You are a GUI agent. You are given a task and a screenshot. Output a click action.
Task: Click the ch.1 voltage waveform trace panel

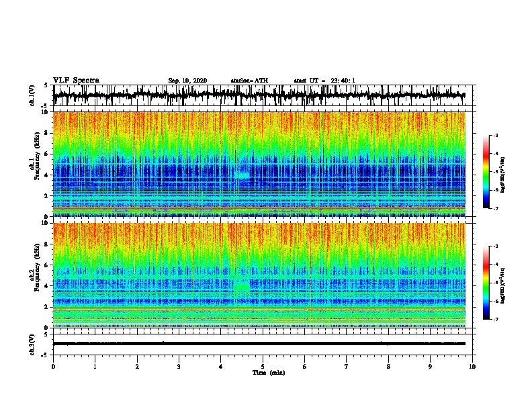(263, 95)
